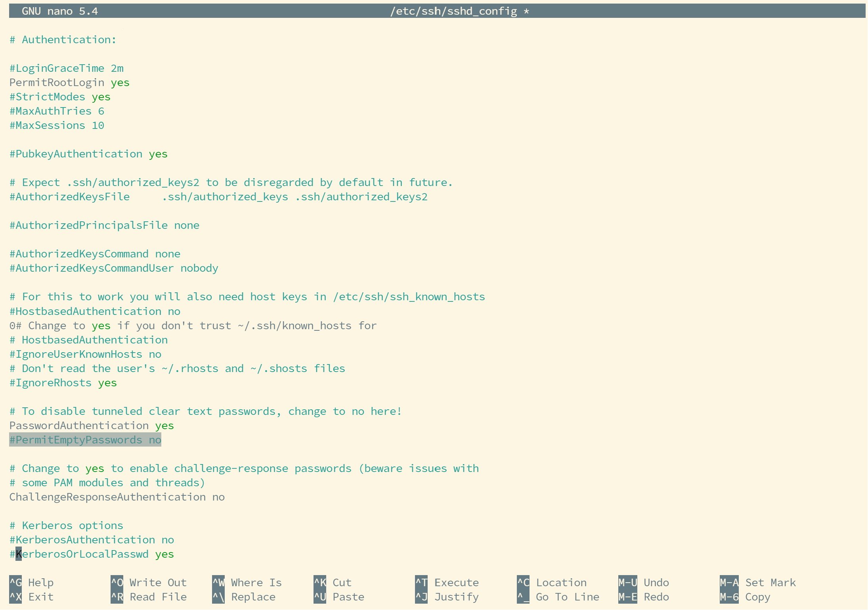Viewport: 868px width, 610px height.
Task: Click the '# Expect .ssh/authorized_keys2' comment line
Action: pyautogui.click(x=231, y=182)
